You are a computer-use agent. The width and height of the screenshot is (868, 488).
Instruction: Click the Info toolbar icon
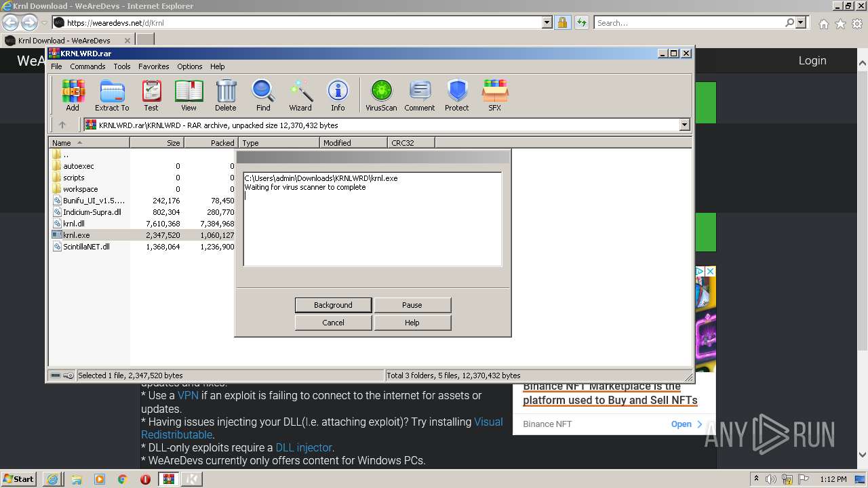coord(338,95)
